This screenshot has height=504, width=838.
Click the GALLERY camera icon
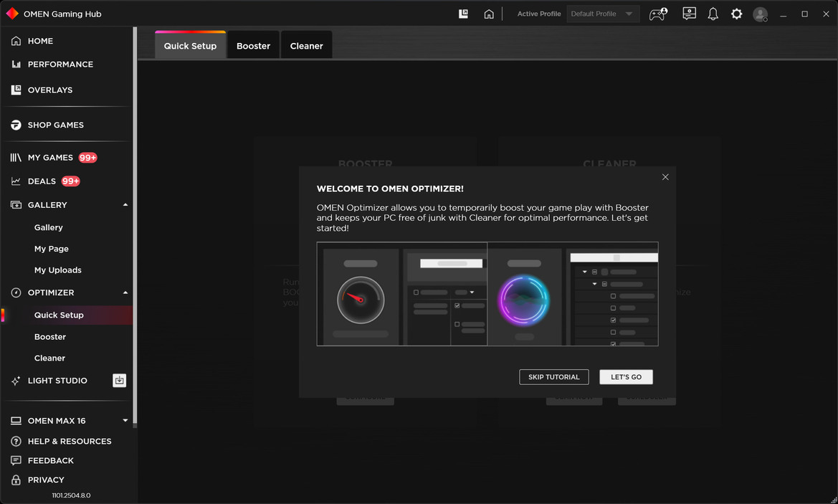tap(16, 205)
